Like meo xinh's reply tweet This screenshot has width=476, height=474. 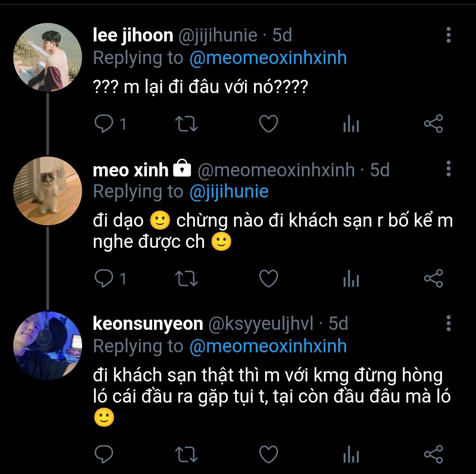point(268,279)
